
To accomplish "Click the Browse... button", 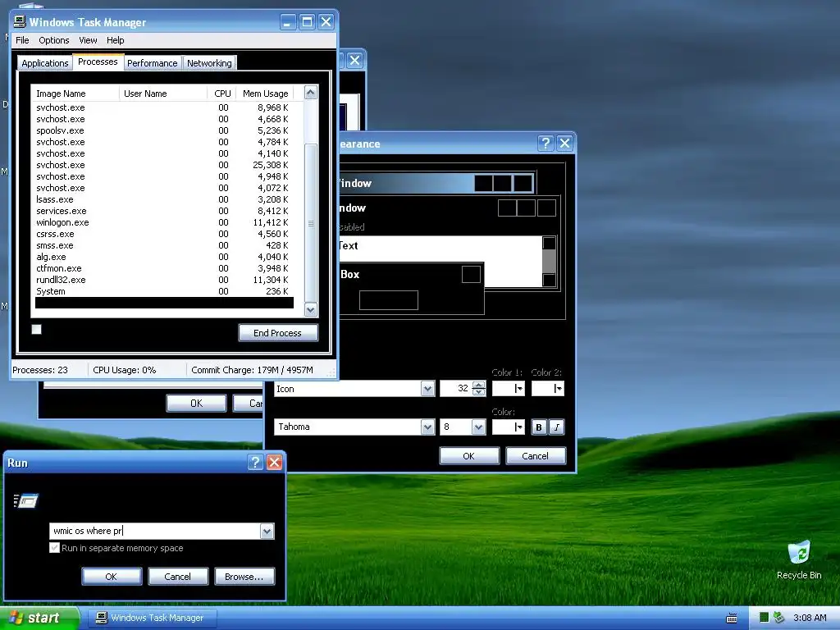I will [x=244, y=577].
